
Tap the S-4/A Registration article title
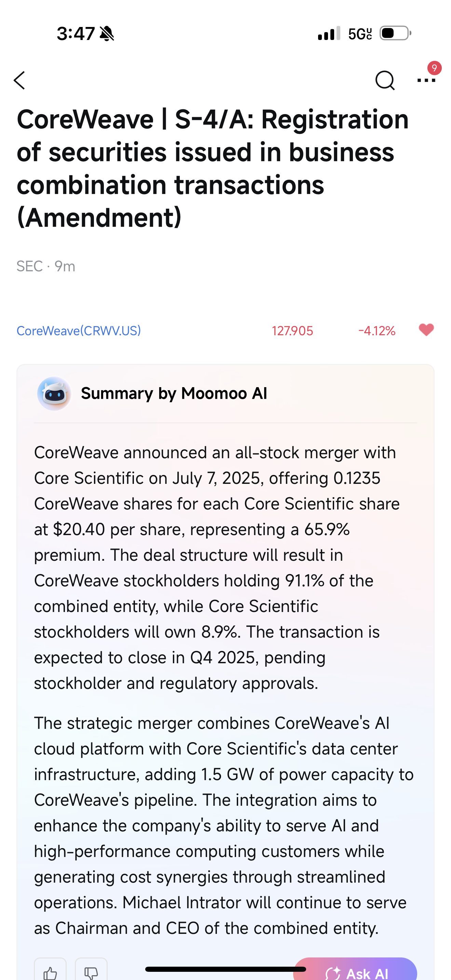click(213, 168)
